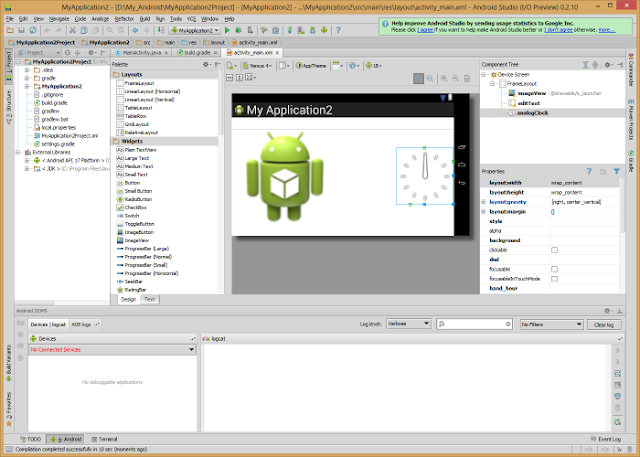This screenshot has width=640, height=457.
Task: Open No Connected Devices dropdown
Action: [112, 350]
